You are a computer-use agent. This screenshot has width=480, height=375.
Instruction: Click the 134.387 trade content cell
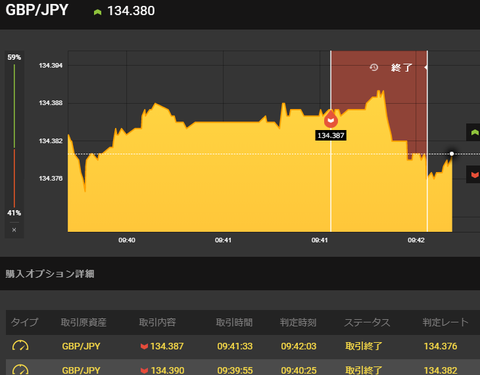(162, 346)
